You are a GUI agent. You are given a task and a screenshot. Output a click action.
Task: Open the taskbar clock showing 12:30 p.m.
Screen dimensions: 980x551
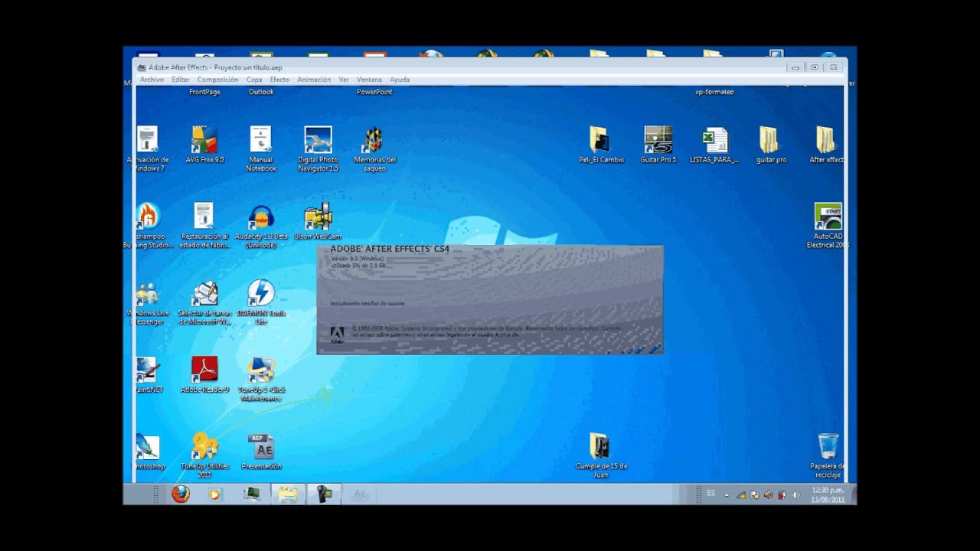pyautogui.click(x=828, y=494)
